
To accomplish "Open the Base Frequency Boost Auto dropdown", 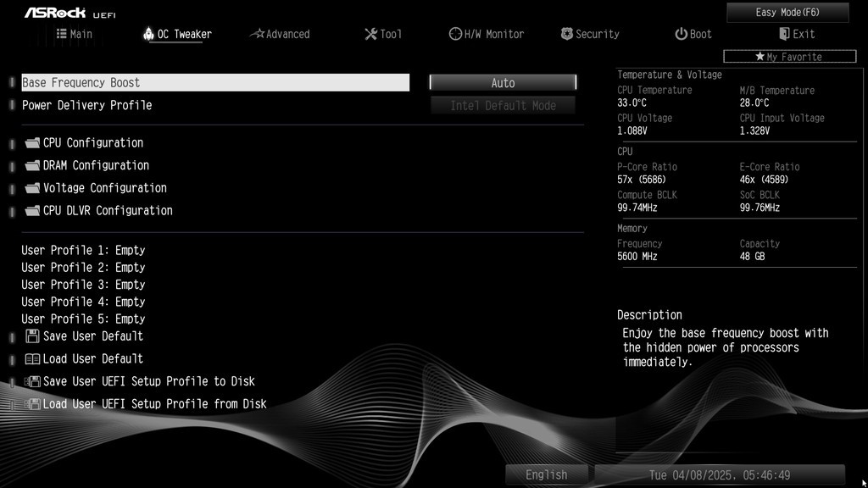I will (x=503, y=83).
